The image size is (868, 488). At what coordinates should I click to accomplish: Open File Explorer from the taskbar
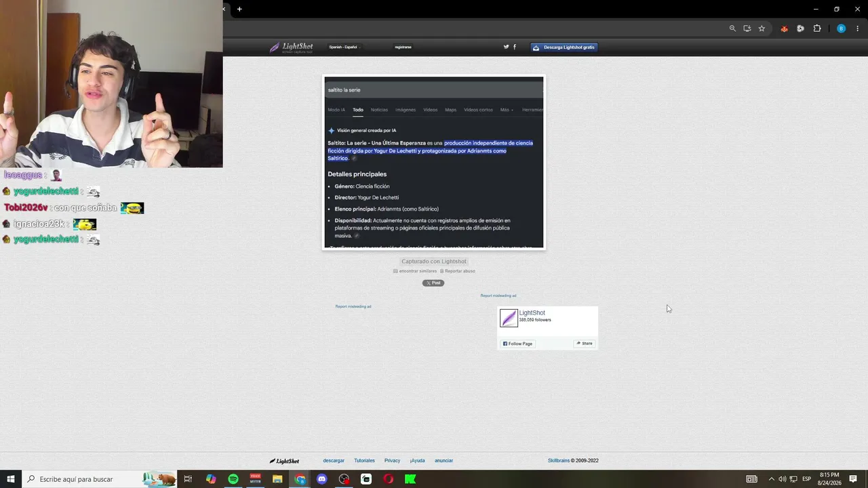point(277,479)
